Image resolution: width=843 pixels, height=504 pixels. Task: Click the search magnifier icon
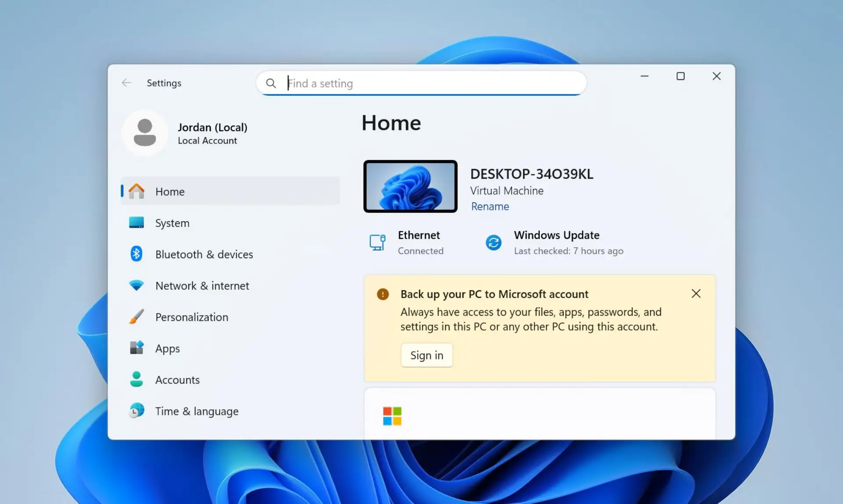[x=271, y=83]
